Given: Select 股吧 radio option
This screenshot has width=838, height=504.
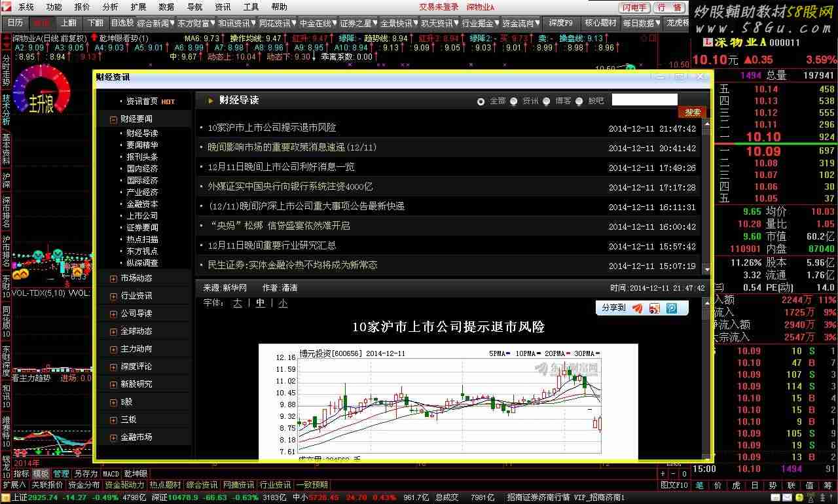Looking at the screenshot, I should coord(579,101).
